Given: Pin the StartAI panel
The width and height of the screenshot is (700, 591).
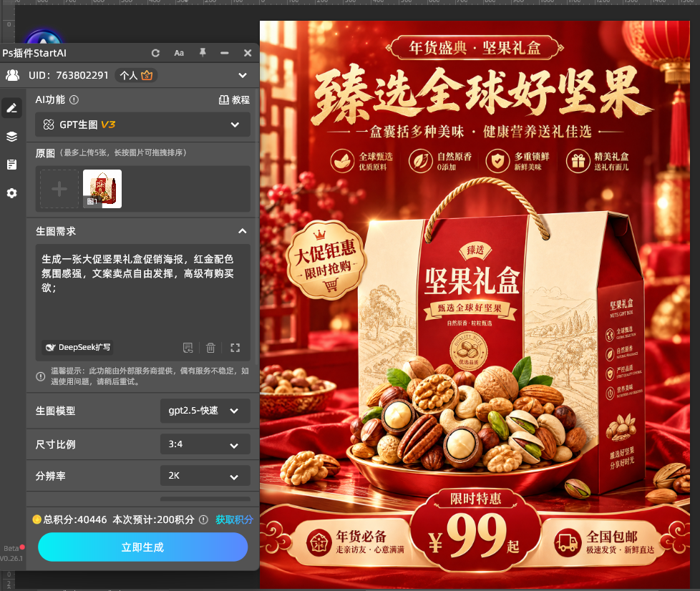Looking at the screenshot, I should click(x=203, y=53).
